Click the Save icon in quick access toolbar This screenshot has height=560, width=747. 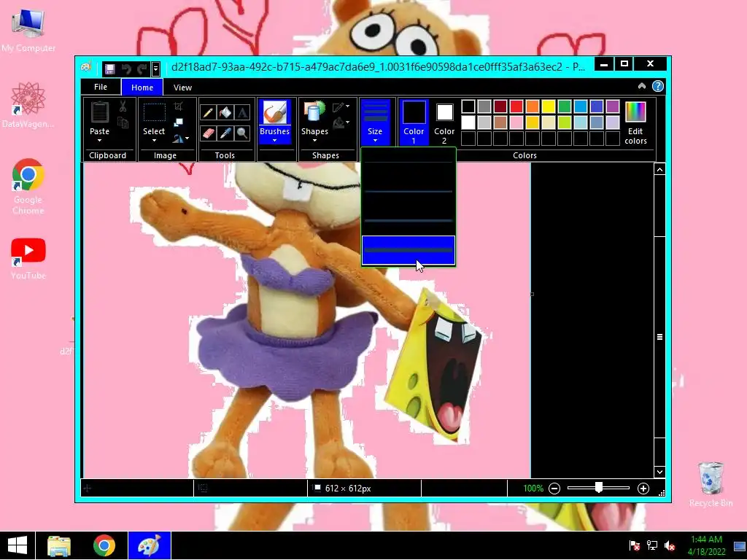[x=110, y=69]
